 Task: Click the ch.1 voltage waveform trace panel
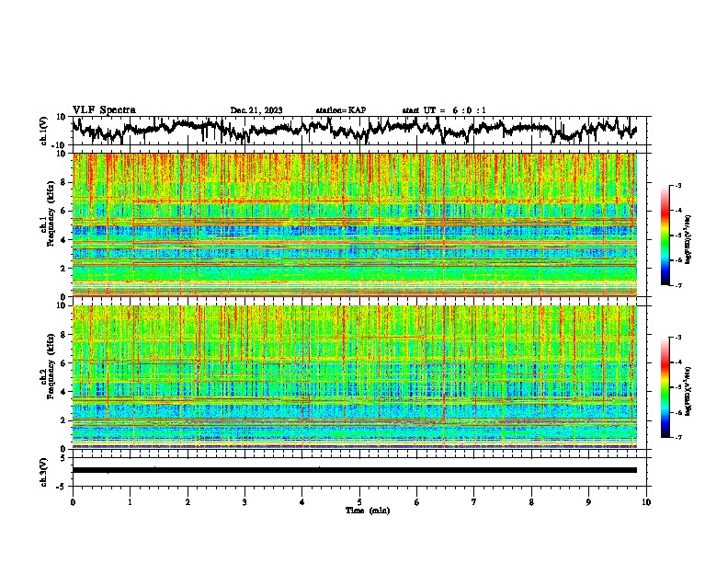pyautogui.click(x=361, y=131)
